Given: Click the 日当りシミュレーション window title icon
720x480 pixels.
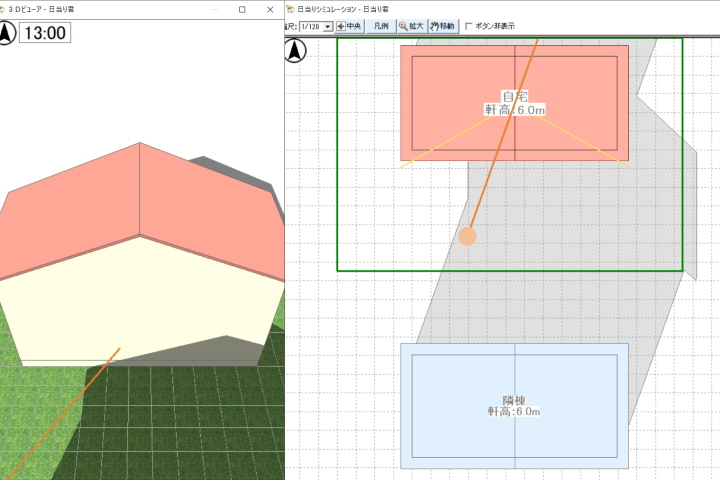Looking at the screenshot, I should (x=290, y=9).
